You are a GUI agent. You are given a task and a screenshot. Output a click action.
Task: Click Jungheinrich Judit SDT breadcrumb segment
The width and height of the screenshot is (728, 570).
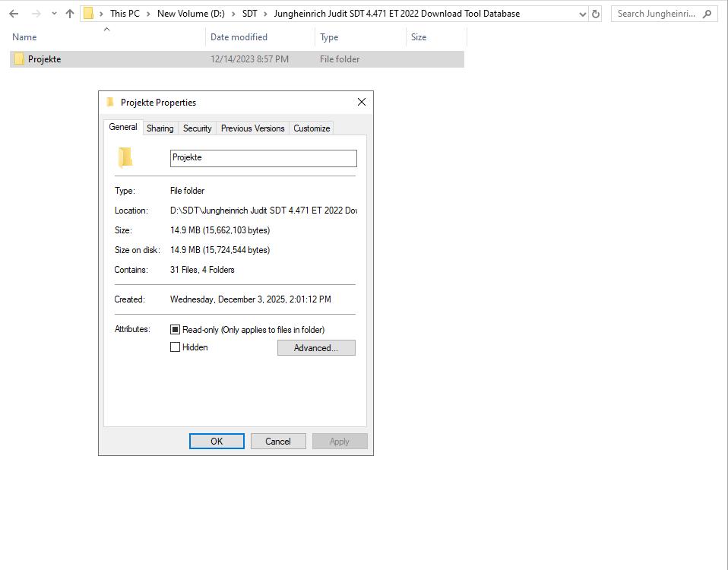pyautogui.click(x=397, y=14)
